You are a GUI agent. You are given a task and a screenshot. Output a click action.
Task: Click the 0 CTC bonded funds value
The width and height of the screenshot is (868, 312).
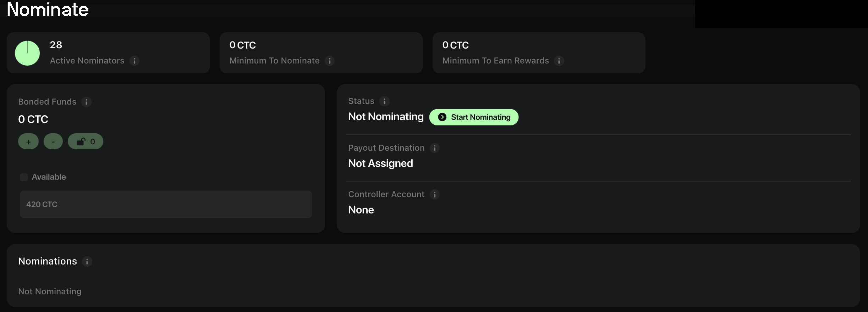[x=33, y=119]
